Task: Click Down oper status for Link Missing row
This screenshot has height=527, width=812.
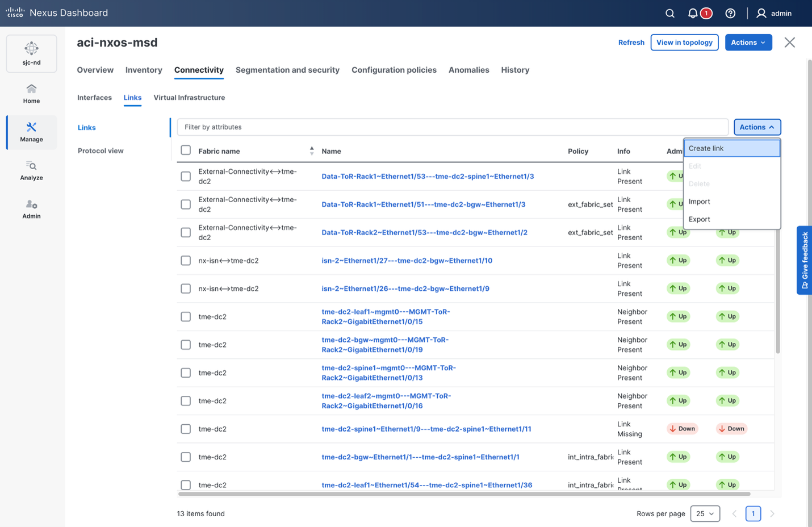Action: [x=731, y=429]
